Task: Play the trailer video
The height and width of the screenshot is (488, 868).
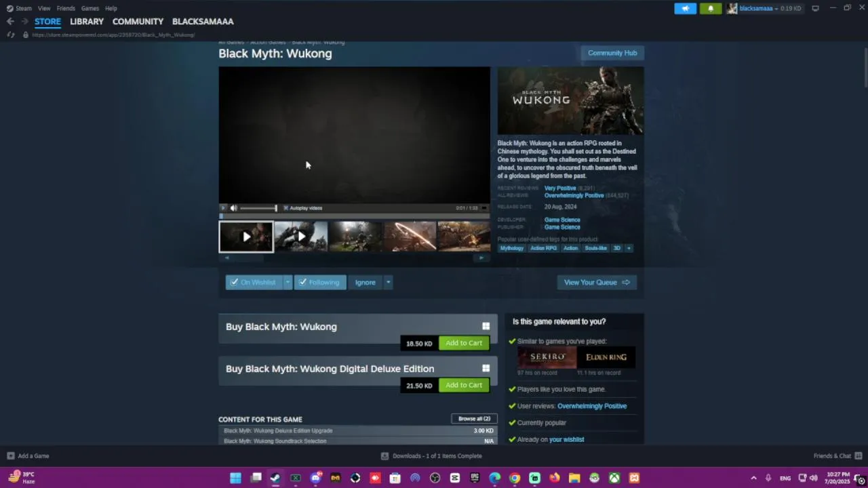Action: click(x=223, y=208)
